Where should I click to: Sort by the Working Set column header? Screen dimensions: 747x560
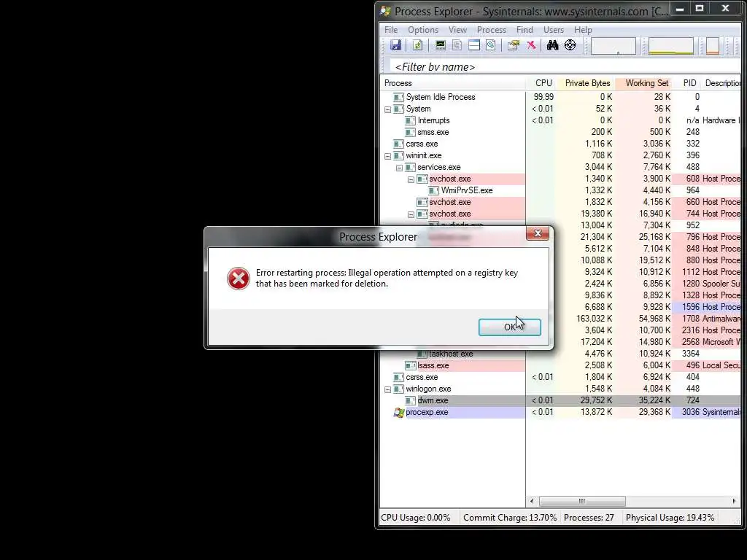[x=644, y=83]
